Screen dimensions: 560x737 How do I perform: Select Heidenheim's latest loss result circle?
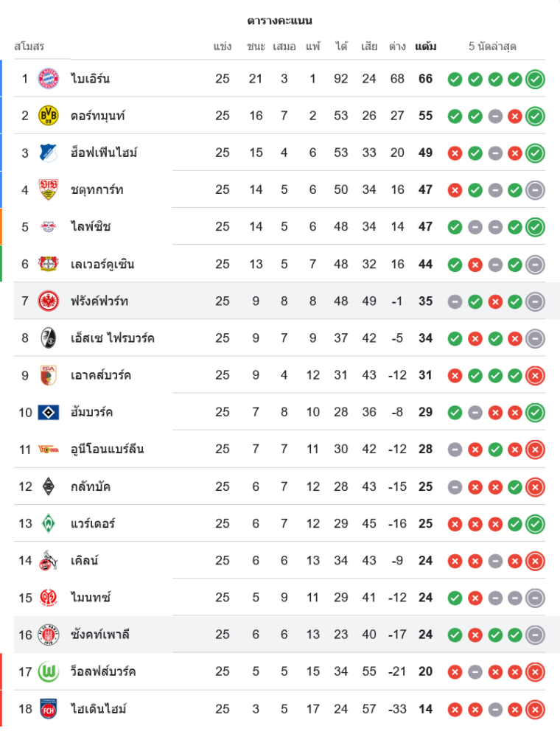[x=536, y=709]
